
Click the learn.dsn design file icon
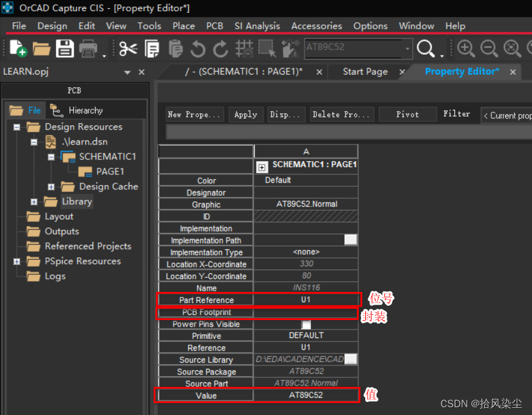click(x=51, y=142)
